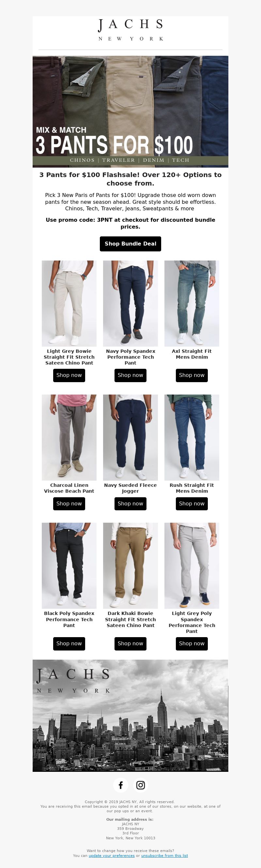Shop now for Navy Sueded Fleece Jogger

[x=130, y=503]
